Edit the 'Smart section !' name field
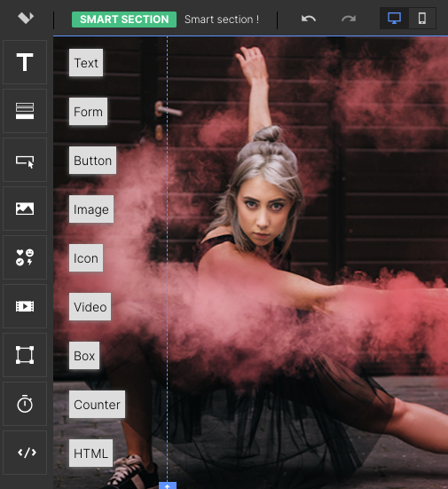Image resolution: width=448 pixels, height=489 pixels. click(x=222, y=20)
